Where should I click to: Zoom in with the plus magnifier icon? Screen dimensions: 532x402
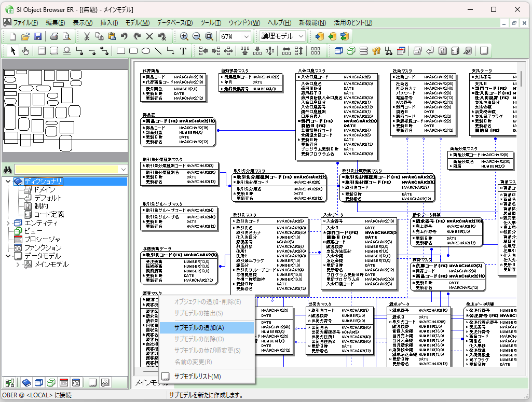[x=184, y=36]
